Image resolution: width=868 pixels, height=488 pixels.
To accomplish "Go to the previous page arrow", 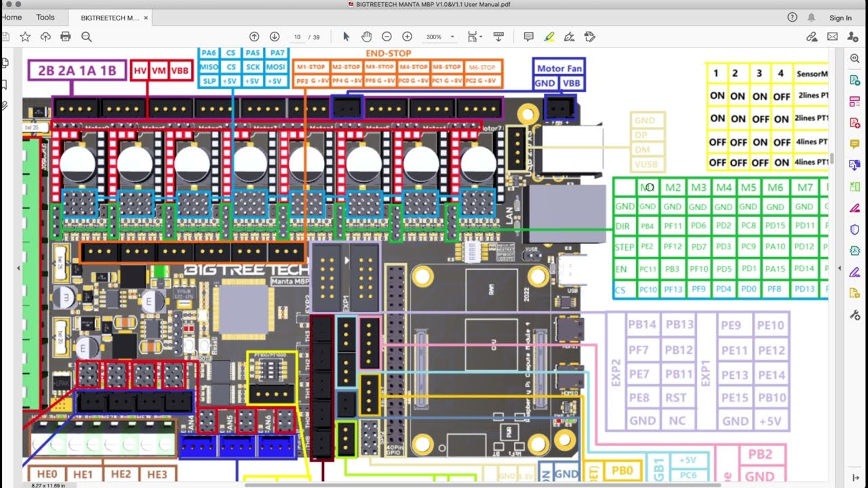I will (x=254, y=37).
